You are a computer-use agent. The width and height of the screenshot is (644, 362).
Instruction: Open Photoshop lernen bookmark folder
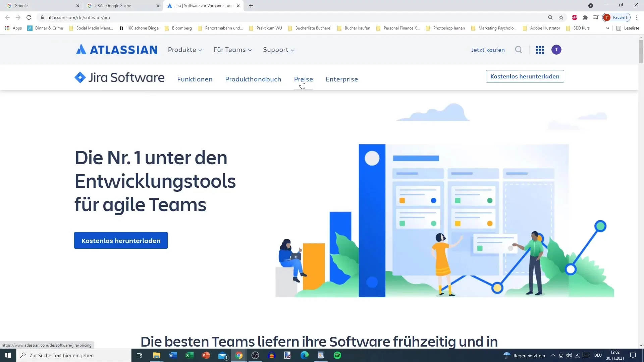pos(445,28)
